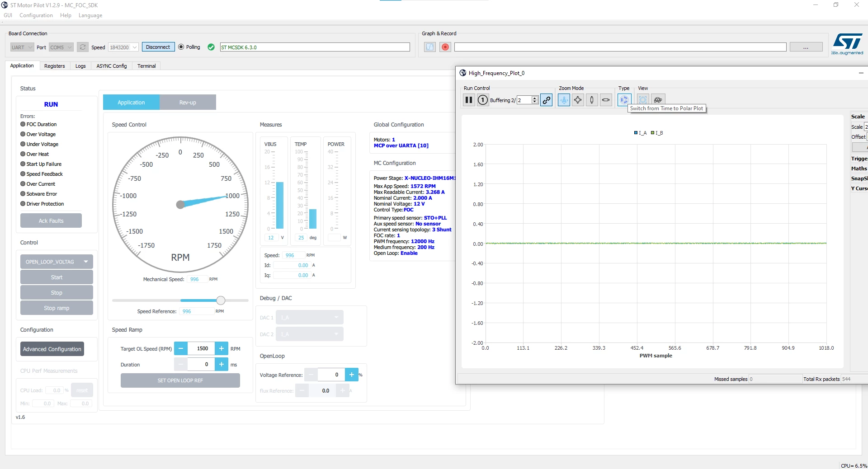Expand the OPEN_LOOP_VOLTAG control mode dropdown
Screen dimensions: 868x469
[57, 262]
